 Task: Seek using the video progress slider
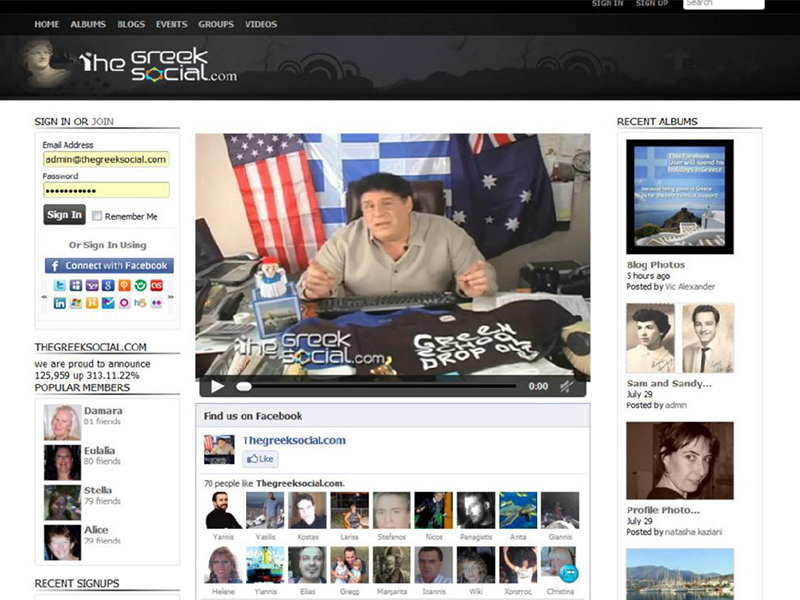coord(376,386)
